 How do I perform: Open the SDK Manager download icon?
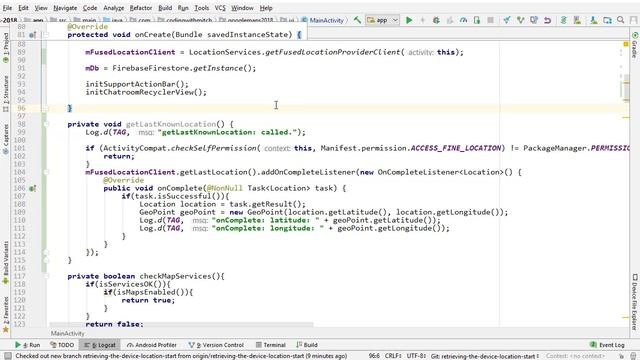[x=593, y=20]
